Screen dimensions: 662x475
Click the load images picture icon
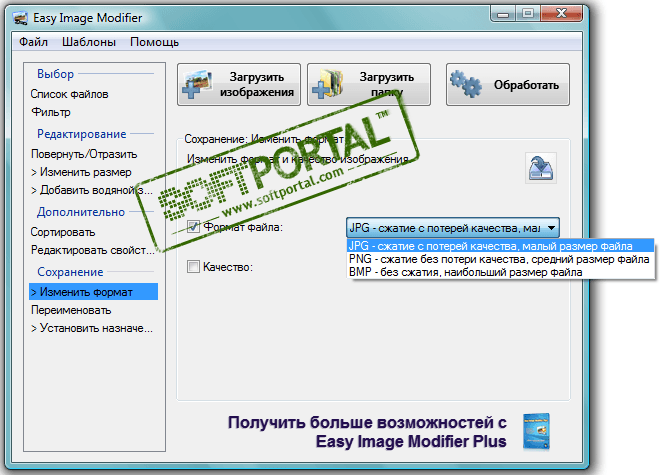(x=197, y=84)
